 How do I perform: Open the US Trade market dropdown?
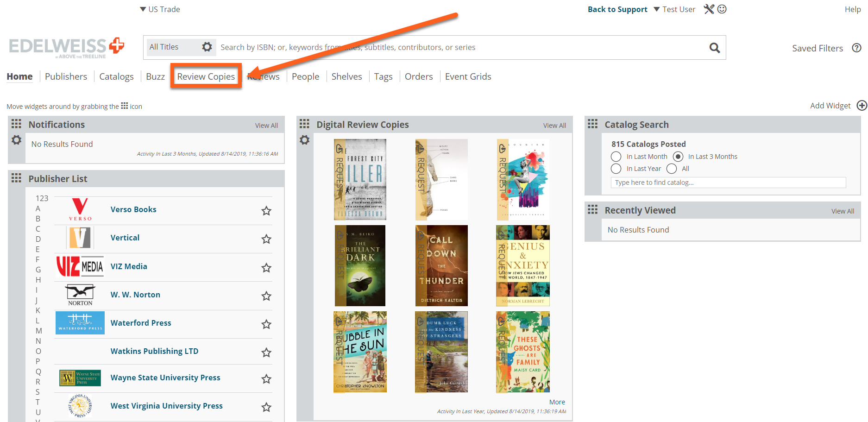[x=160, y=9]
